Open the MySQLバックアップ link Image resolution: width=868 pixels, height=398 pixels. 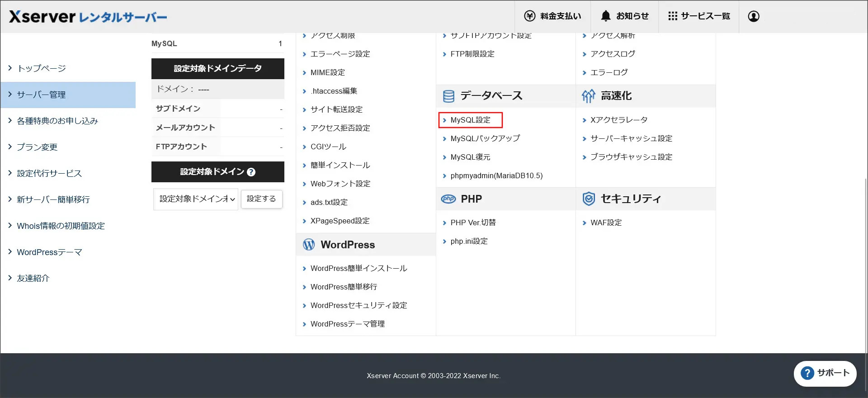485,138
